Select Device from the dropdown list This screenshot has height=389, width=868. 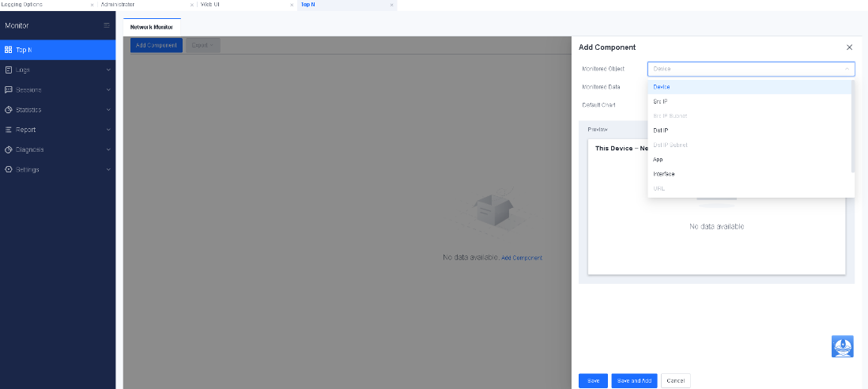click(x=749, y=87)
